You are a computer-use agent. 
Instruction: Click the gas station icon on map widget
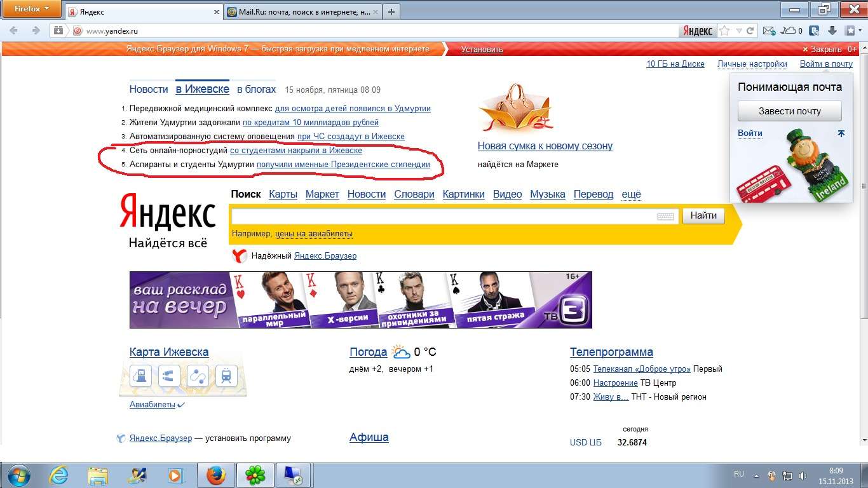(x=141, y=376)
